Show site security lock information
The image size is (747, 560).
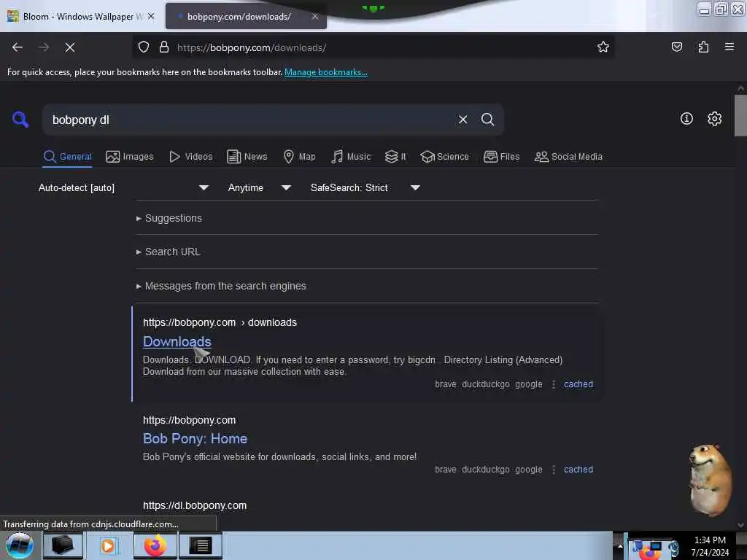[164, 47]
